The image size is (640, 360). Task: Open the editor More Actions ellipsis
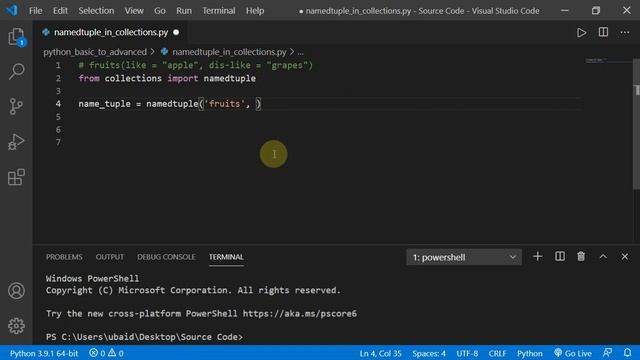click(x=624, y=32)
